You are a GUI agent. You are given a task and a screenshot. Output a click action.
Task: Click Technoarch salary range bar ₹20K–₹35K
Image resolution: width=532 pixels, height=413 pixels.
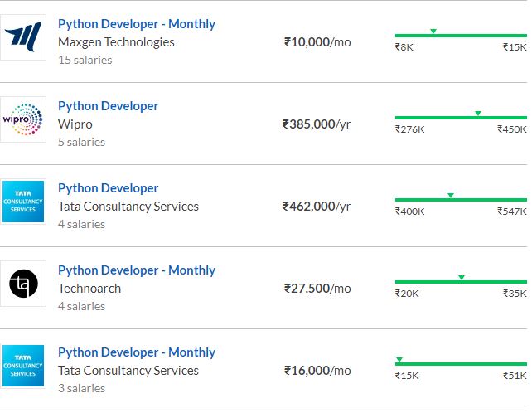pos(461,282)
